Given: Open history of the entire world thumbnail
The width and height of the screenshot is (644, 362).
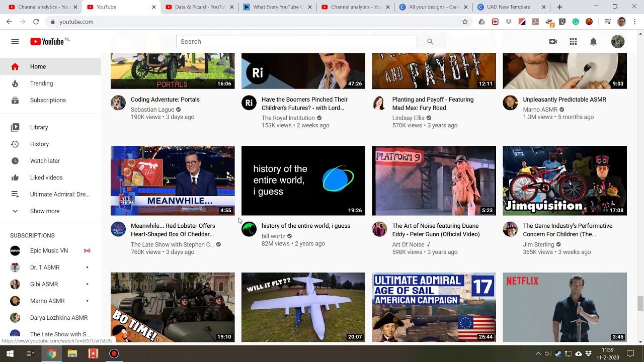Looking at the screenshot, I should (x=303, y=180).
